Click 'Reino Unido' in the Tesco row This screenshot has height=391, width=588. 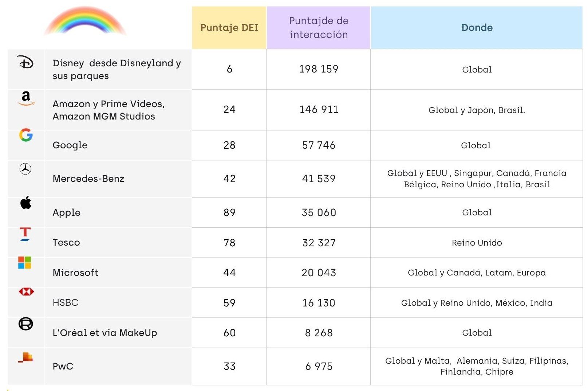point(477,243)
